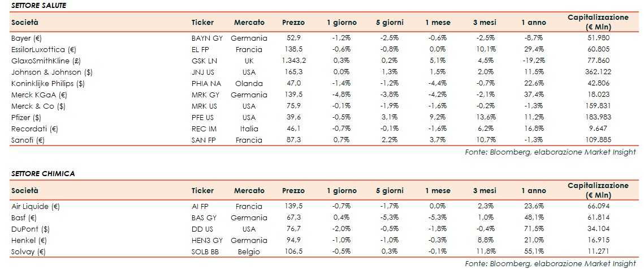The height and width of the screenshot is (269, 644).
Task: Select the 1.343,2 price value
Action: [x=293, y=61]
